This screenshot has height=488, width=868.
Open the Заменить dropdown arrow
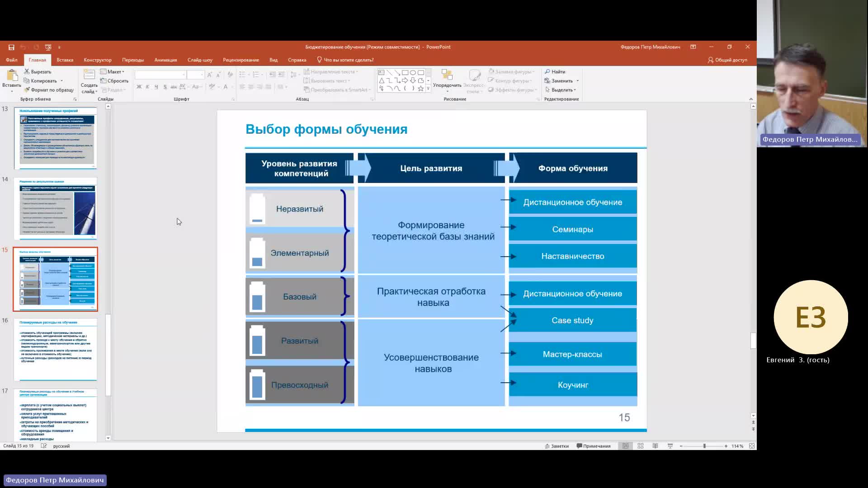(578, 81)
